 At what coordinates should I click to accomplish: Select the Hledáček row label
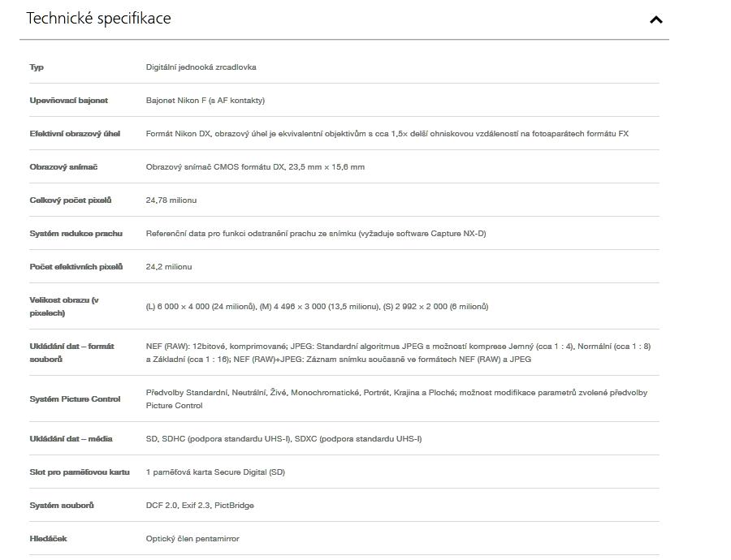pyautogui.click(x=48, y=539)
